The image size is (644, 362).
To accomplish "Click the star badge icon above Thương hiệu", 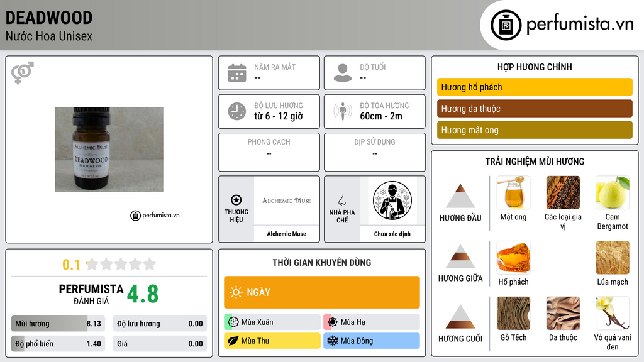I will 236,200.
